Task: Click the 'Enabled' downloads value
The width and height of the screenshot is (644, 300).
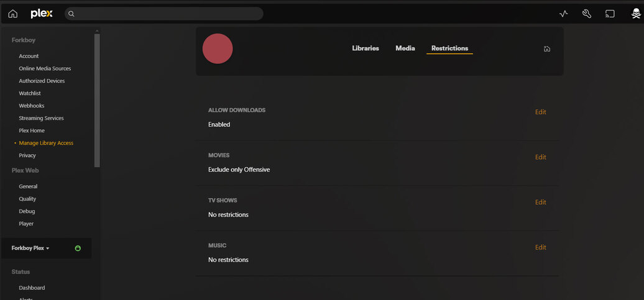Action: 219,124
